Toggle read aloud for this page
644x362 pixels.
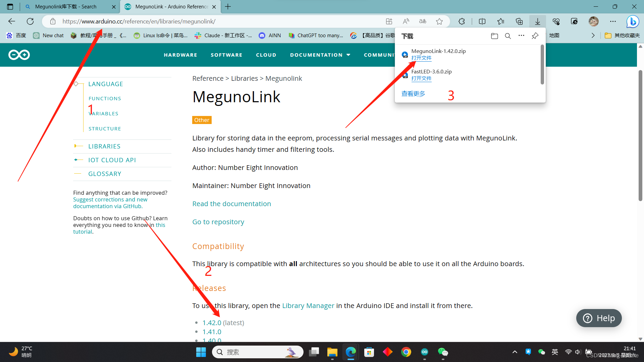[x=406, y=21]
